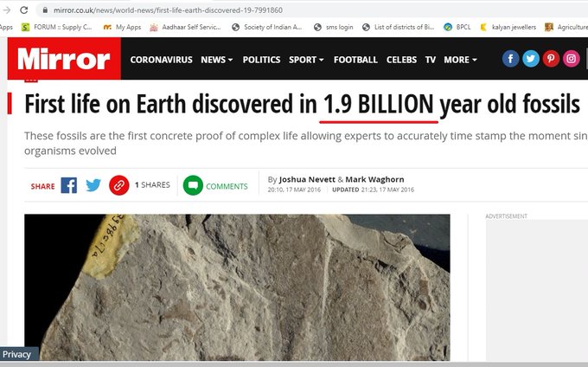The width and height of the screenshot is (588, 367).
Task: Expand the MORE dropdown menu
Action: pyautogui.click(x=461, y=60)
